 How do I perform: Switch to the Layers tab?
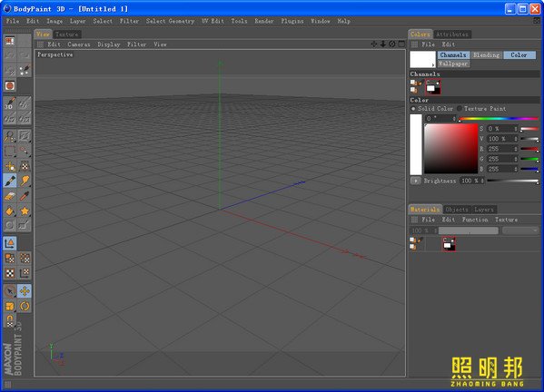click(x=484, y=210)
